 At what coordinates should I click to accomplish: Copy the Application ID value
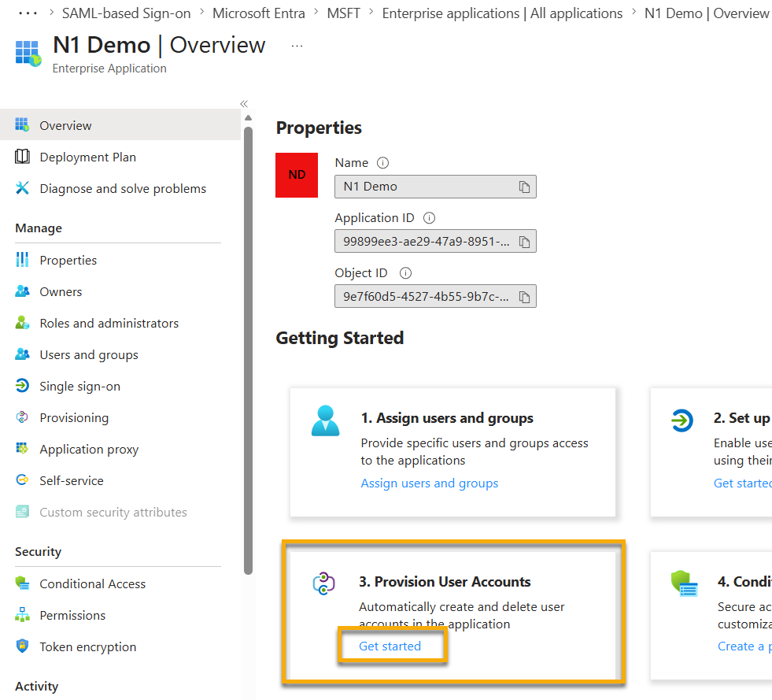(524, 242)
